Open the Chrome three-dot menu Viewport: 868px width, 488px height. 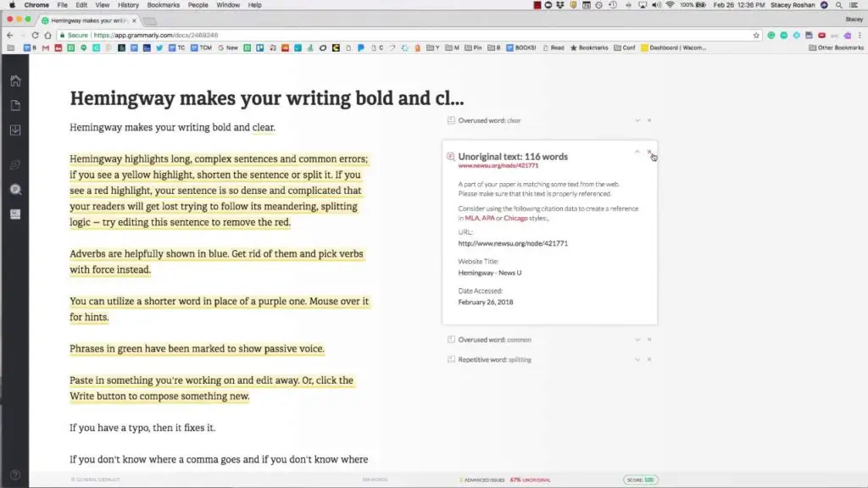pos(860,35)
